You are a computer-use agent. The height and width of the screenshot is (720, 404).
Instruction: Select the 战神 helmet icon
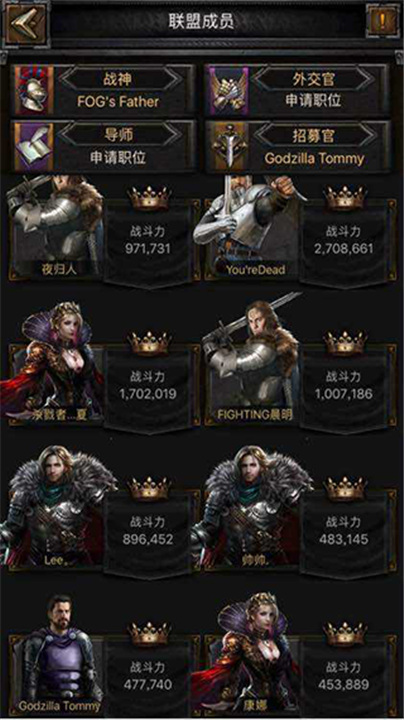click(34, 90)
